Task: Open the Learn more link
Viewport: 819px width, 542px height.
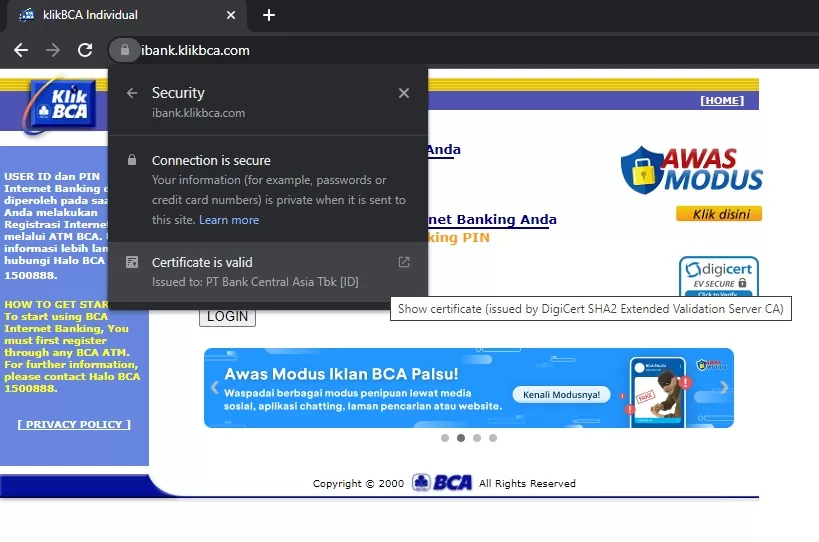Action: pyautogui.click(x=229, y=220)
